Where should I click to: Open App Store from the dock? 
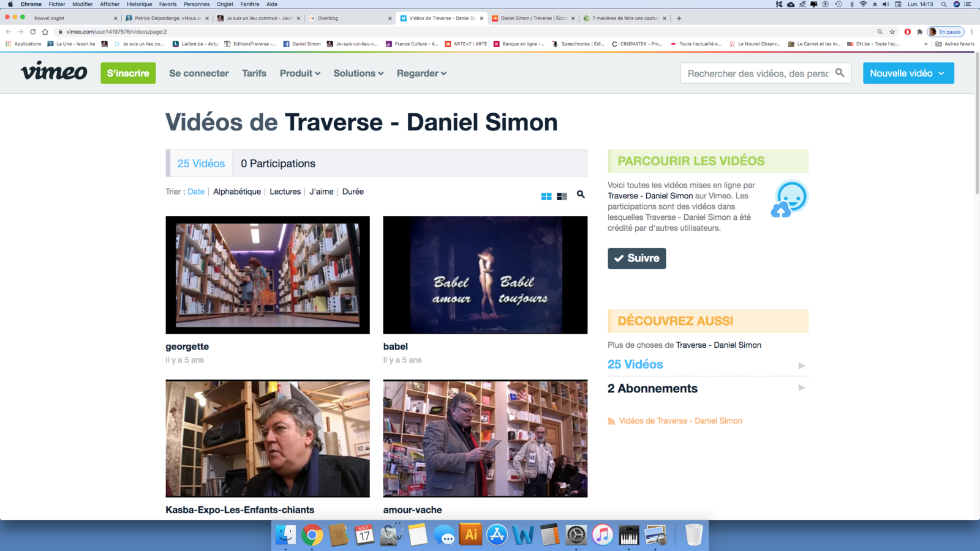pos(497,534)
